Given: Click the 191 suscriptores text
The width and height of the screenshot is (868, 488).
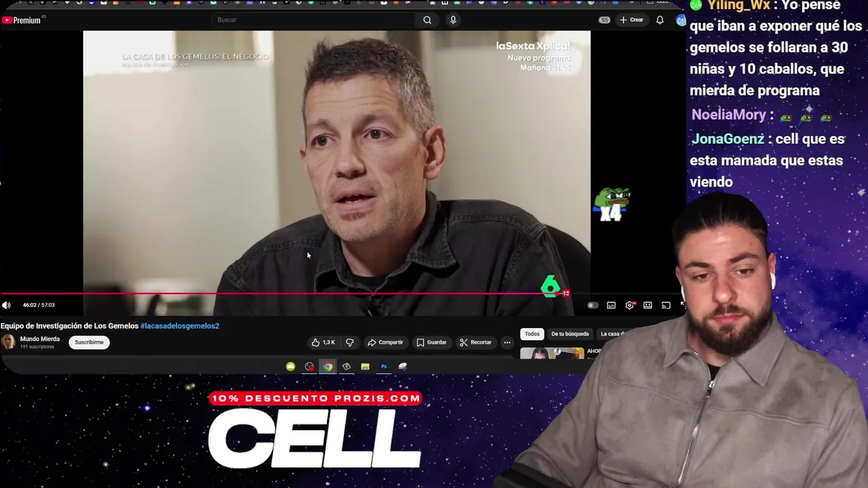Looking at the screenshot, I should (x=37, y=347).
